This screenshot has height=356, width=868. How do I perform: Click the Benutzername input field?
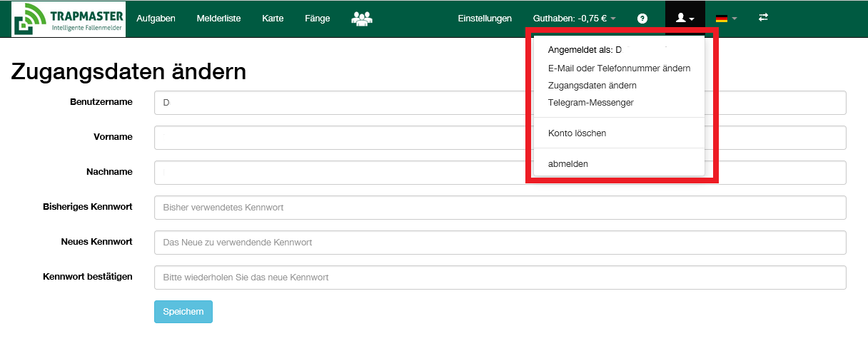(x=500, y=103)
